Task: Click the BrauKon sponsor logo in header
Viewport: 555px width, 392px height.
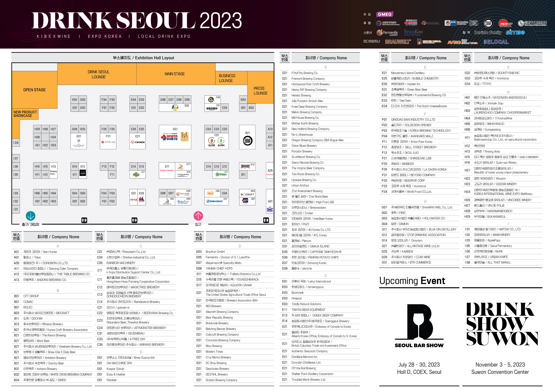Action: point(413,32)
